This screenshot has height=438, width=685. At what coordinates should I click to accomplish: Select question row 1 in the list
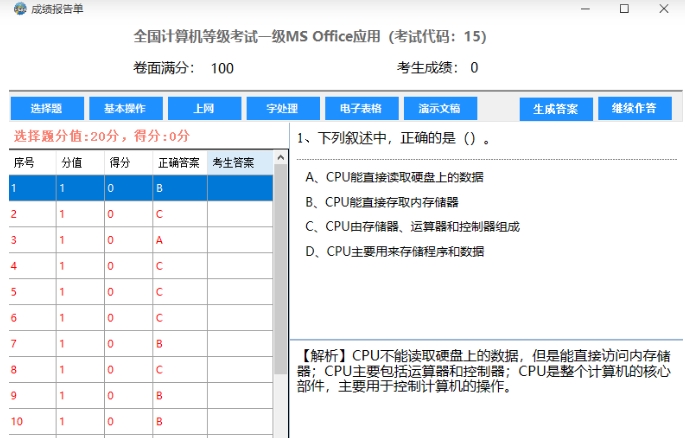pos(141,188)
